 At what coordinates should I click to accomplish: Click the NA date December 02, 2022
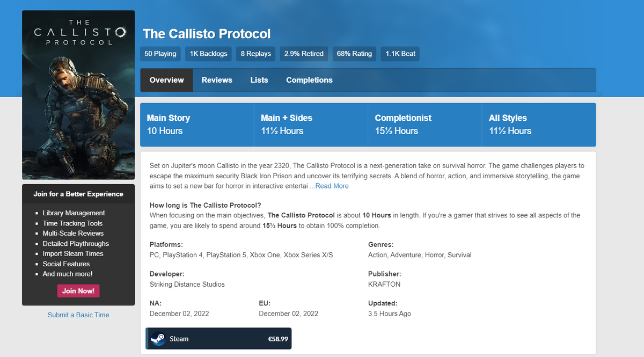[x=179, y=314]
